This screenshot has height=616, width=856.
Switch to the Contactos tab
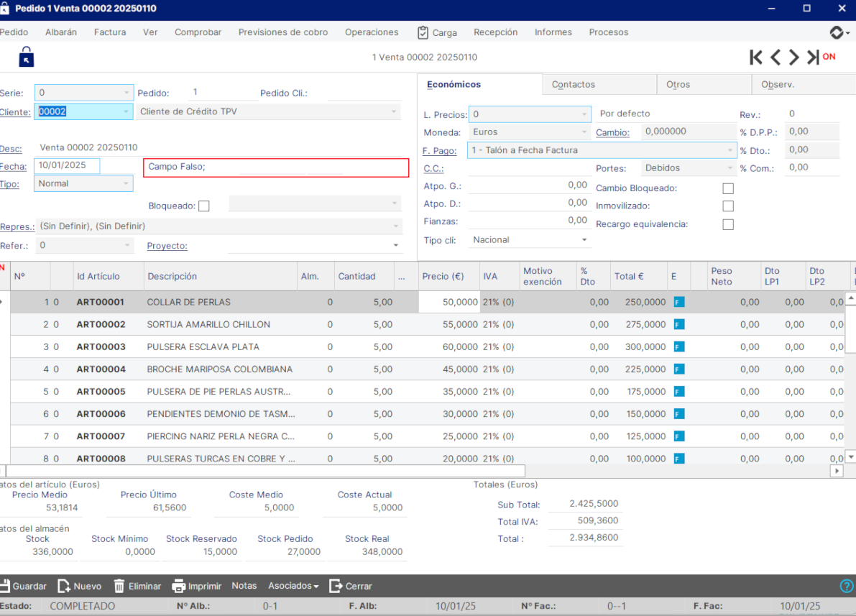coord(599,85)
